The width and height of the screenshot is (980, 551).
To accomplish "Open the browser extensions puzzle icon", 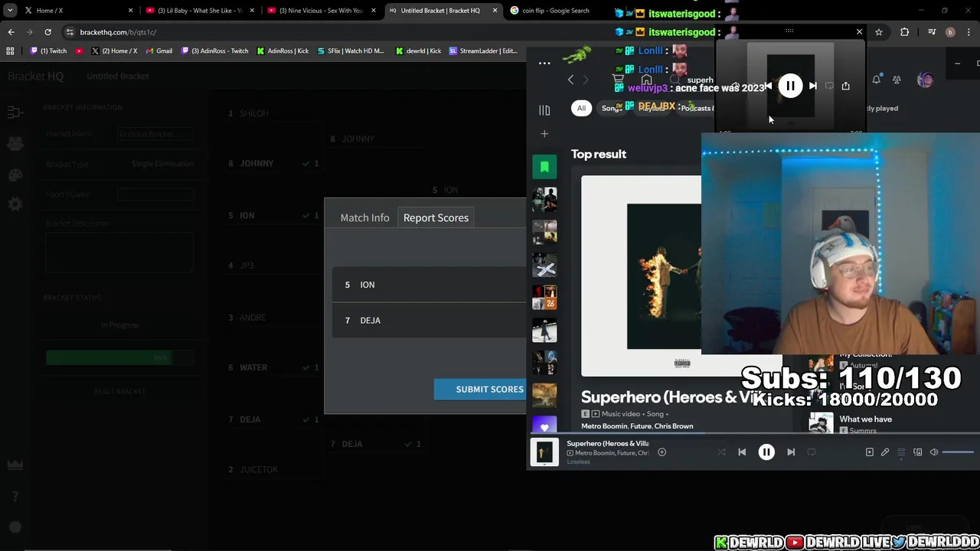I will (x=905, y=32).
